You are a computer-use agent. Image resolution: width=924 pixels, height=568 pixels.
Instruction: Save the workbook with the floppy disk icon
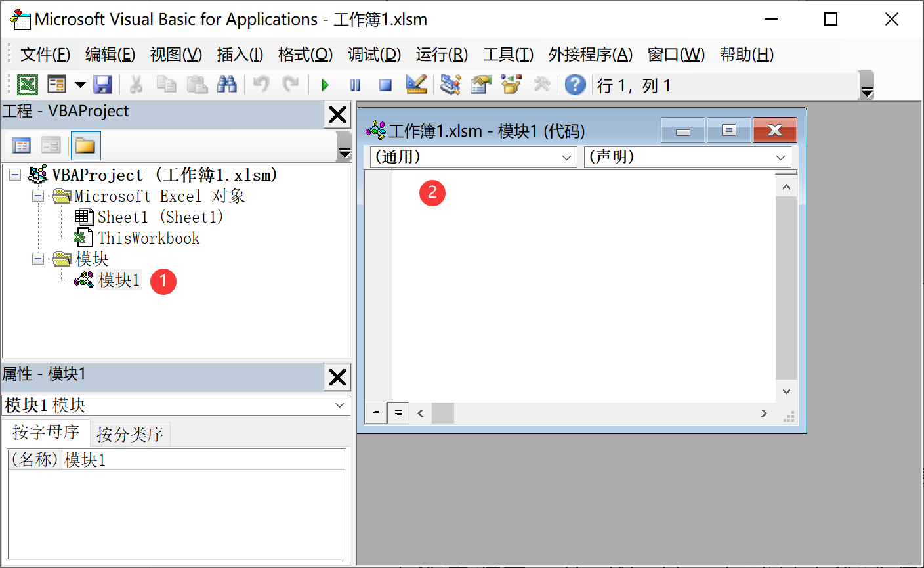pos(103,85)
